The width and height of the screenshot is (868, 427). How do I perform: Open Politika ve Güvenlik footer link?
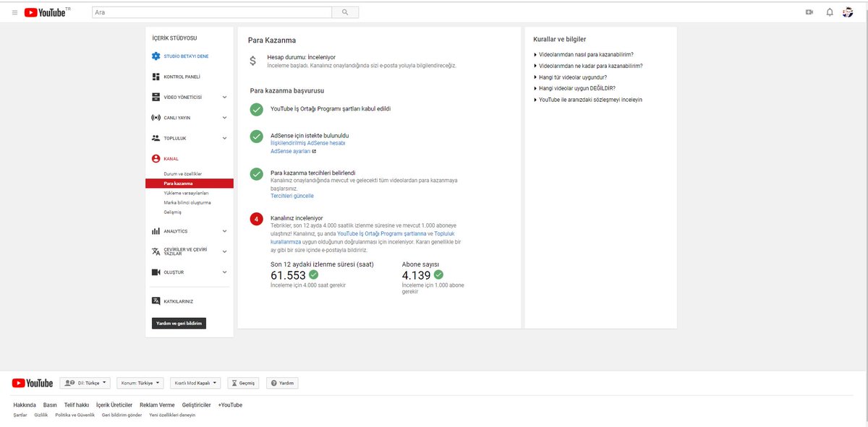click(75, 415)
